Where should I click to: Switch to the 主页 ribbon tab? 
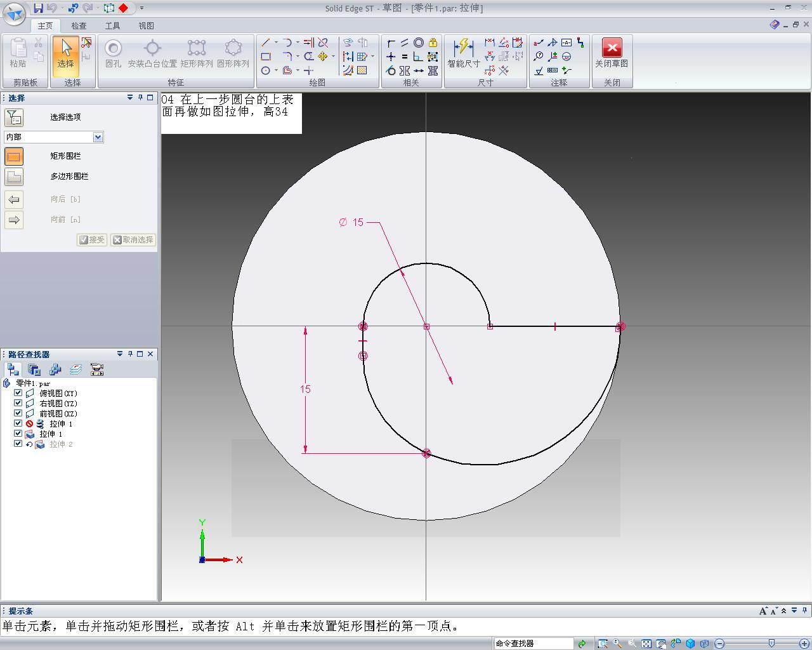[x=45, y=26]
